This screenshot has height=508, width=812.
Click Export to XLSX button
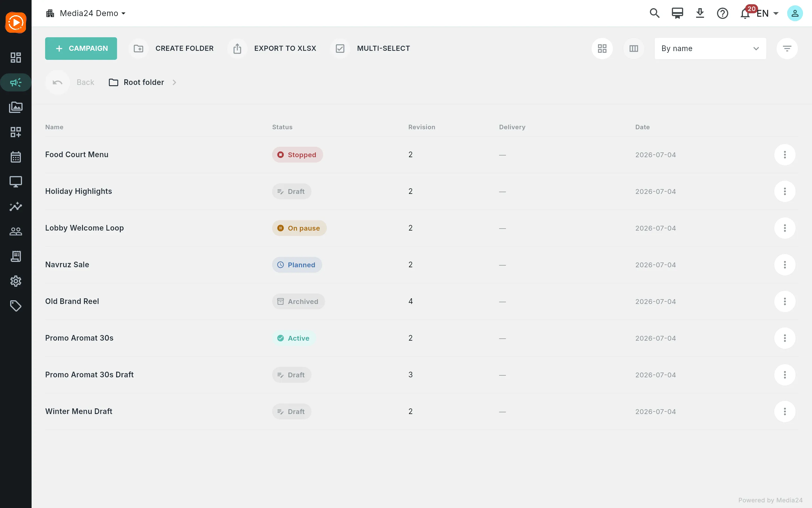pyautogui.click(x=272, y=48)
